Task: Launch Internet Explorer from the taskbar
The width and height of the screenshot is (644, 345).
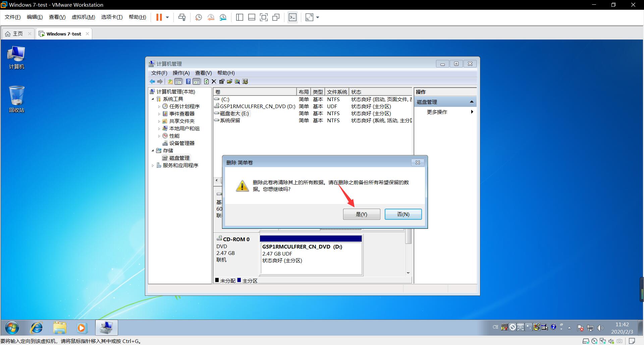Action: pos(37,328)
